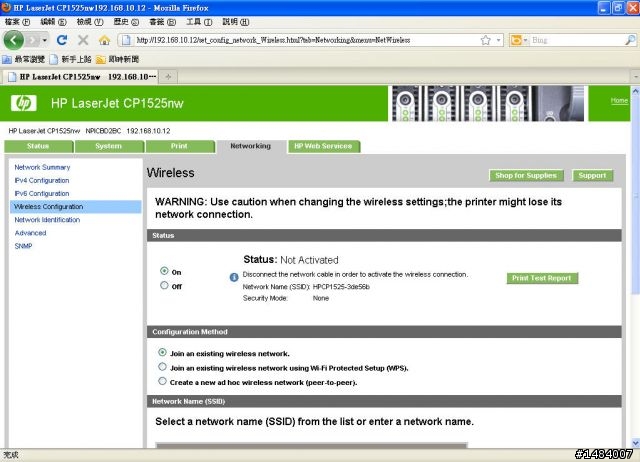
Task: Open the Tools (工具) menu
Action: (199, 22)
